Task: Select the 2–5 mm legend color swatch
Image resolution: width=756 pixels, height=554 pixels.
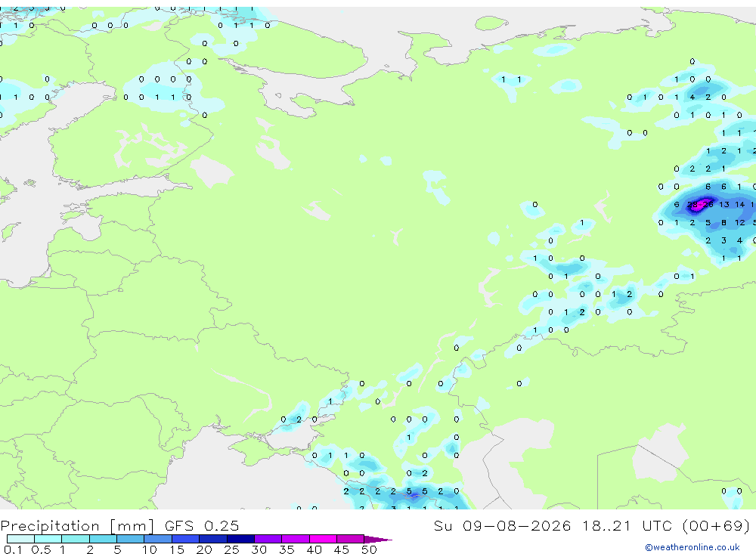Action: coord(103,539)
